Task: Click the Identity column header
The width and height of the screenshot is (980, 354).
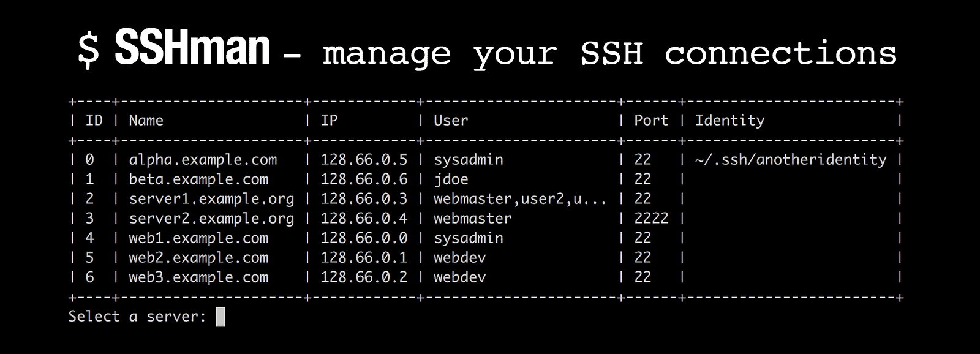Action: point(729,121)
